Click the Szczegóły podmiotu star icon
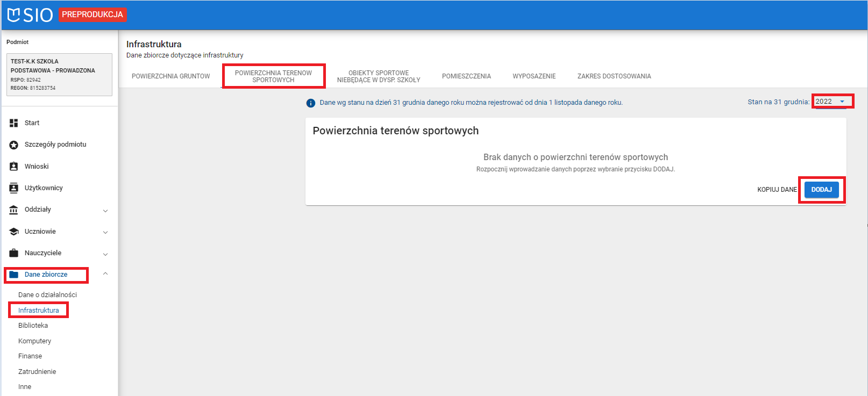Screen dimensions: 868x396 [14, 145]
